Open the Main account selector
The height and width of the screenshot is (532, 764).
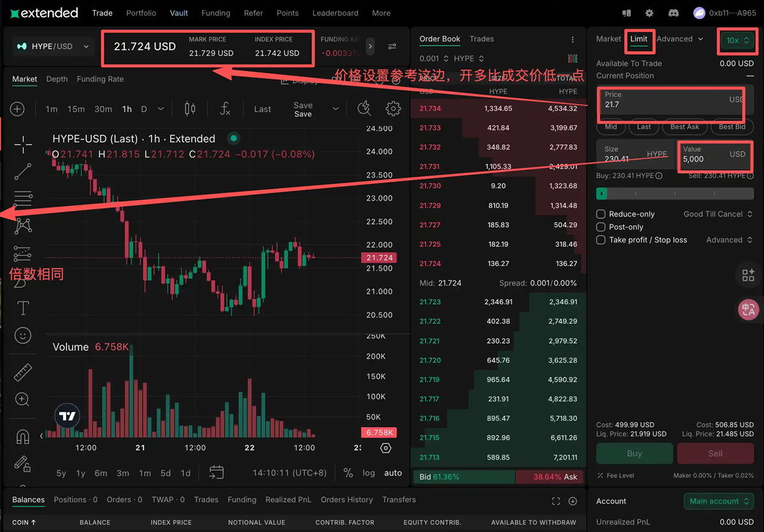pos(719,501)
